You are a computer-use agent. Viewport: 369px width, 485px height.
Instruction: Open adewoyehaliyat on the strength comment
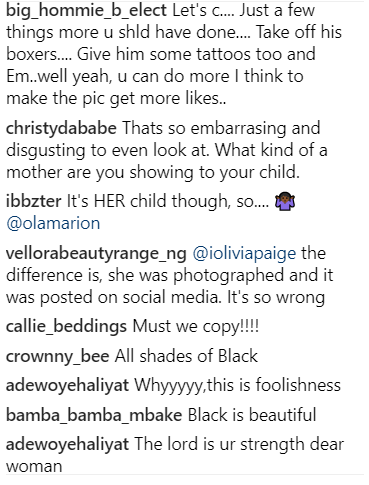(x=67, y=444)
